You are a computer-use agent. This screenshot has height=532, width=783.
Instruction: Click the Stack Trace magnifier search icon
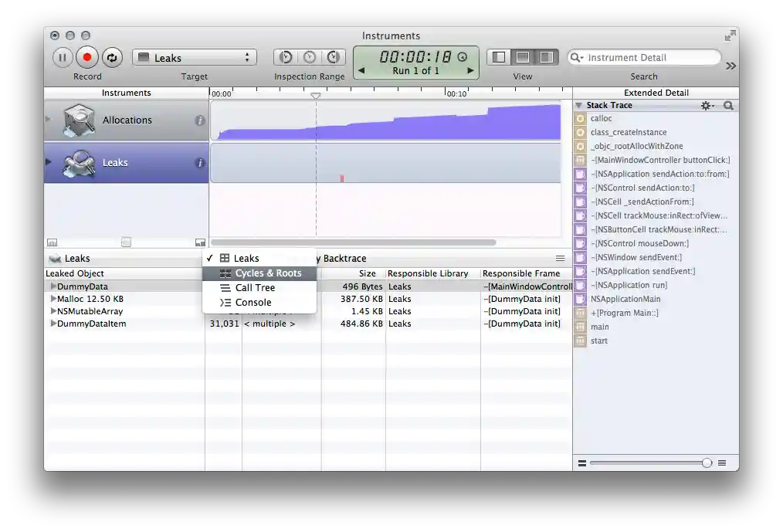click(728, 106)
